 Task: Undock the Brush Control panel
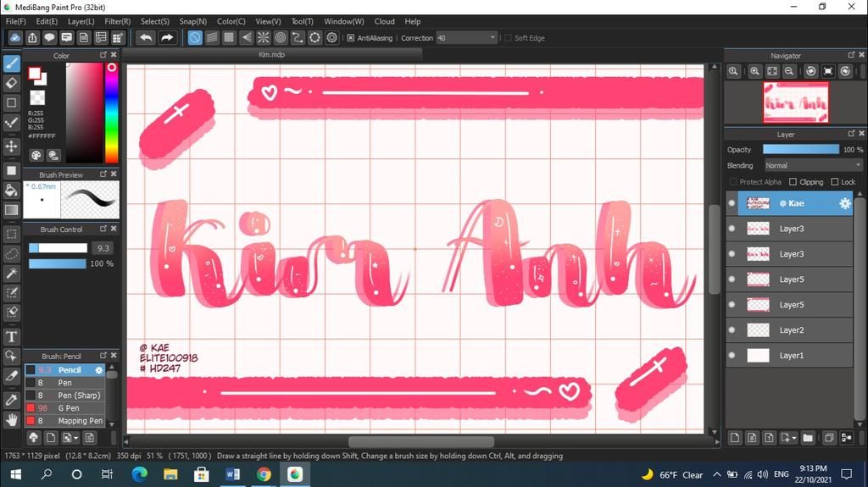103,228
